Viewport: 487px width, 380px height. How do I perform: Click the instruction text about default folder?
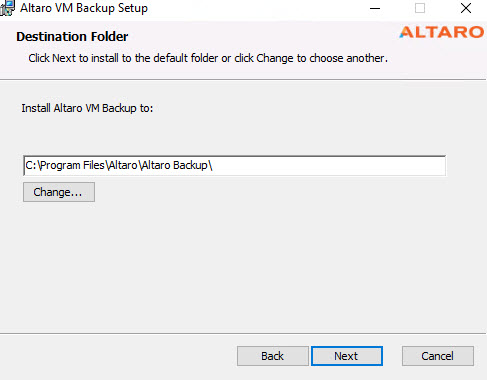(208, 58)
